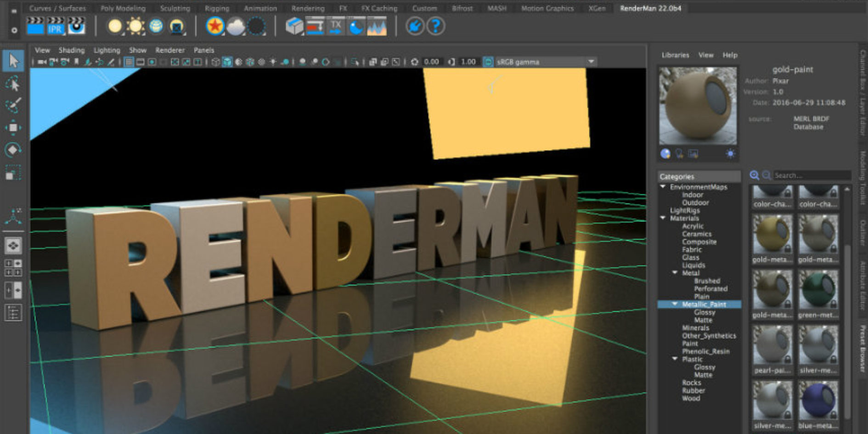The image size is (868, 434).
Task: Open the RenderMan plugin plug icon
Action: pyautogui.click(x=415, y=26)
